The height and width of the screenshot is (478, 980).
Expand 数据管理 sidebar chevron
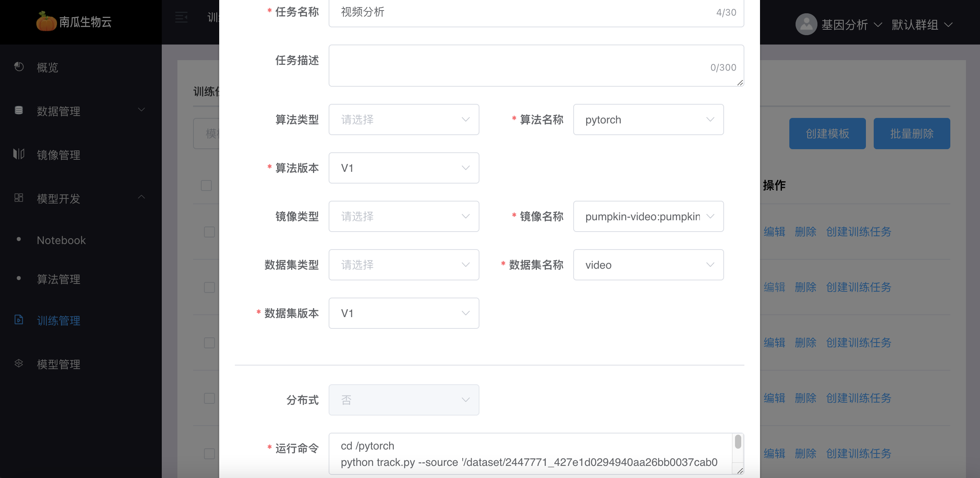tap(141, 110)
